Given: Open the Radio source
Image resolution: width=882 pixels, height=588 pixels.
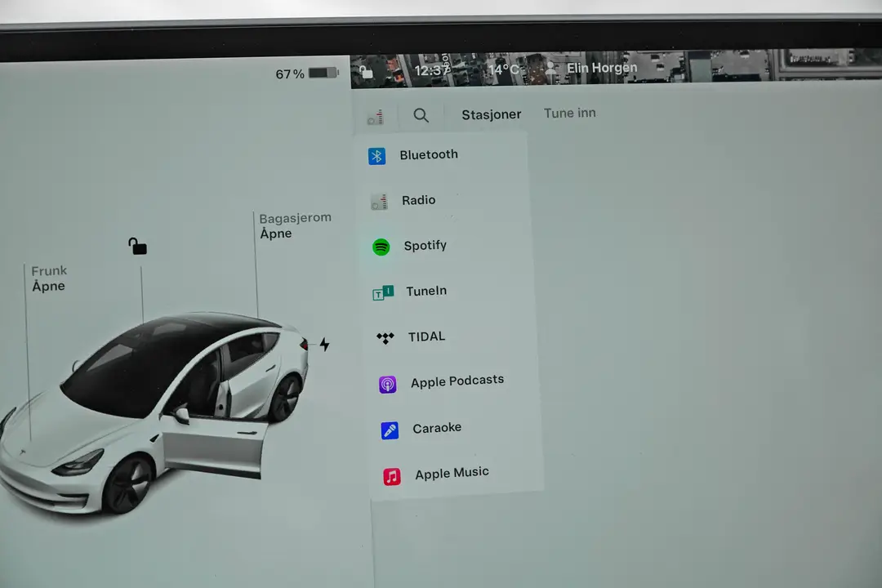Looking at the screenshot, I should pos(418,200).
